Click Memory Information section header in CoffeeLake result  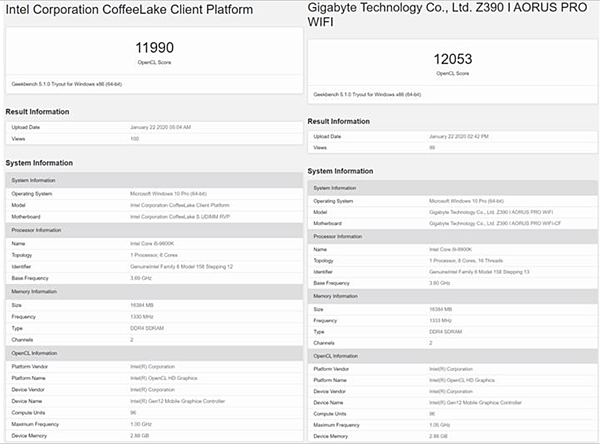point(154,292)
